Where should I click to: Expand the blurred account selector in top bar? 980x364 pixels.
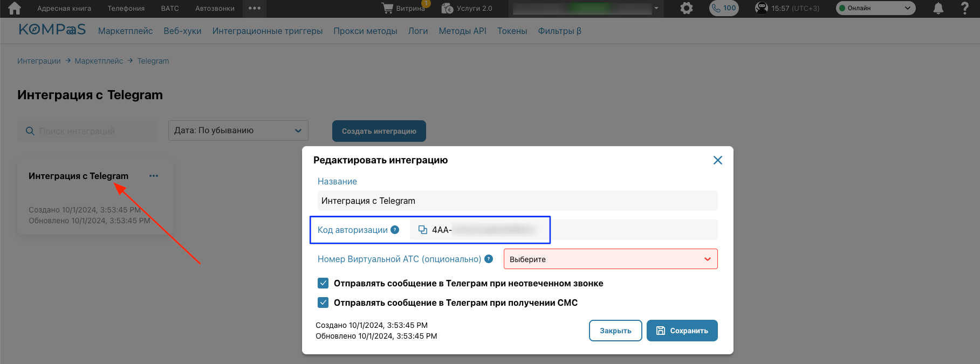click(587, 8)
